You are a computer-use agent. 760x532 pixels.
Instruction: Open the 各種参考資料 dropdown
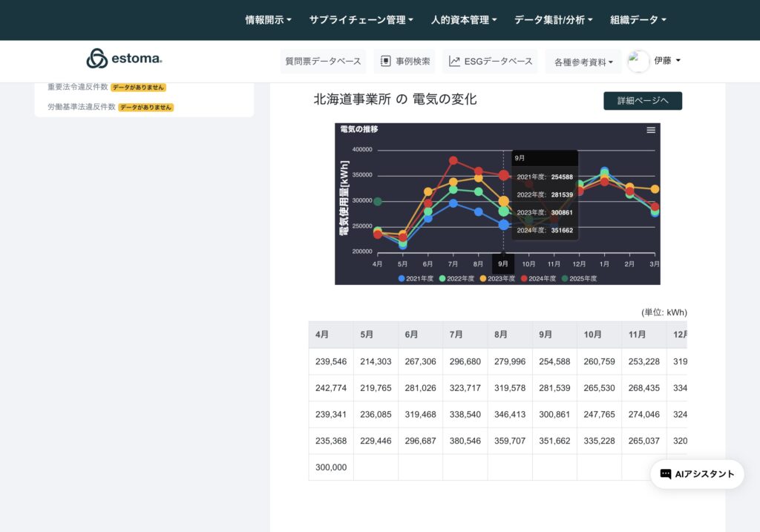click(583, 62)
